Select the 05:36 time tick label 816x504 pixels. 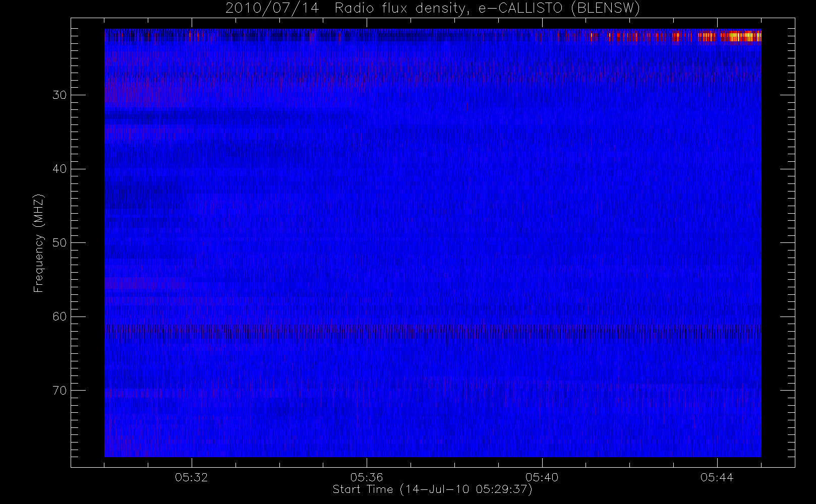tap(367, 477)
